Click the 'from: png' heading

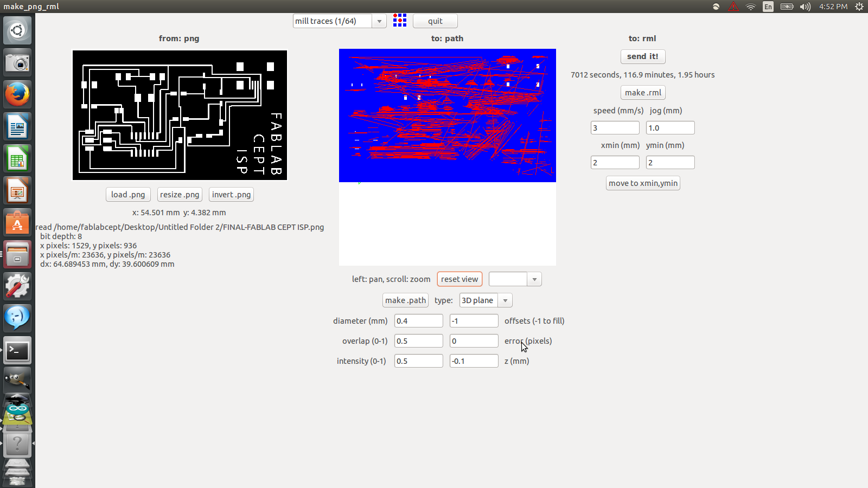tap(179, 38)
